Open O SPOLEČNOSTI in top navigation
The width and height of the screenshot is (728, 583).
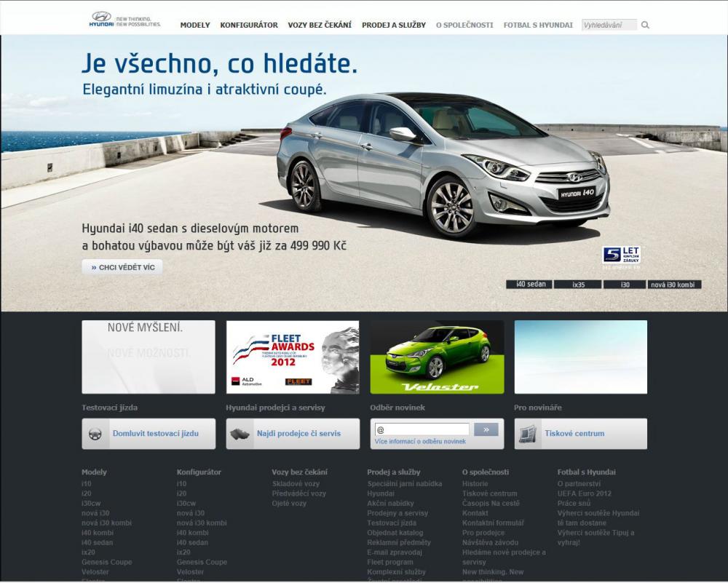point(464,25)
